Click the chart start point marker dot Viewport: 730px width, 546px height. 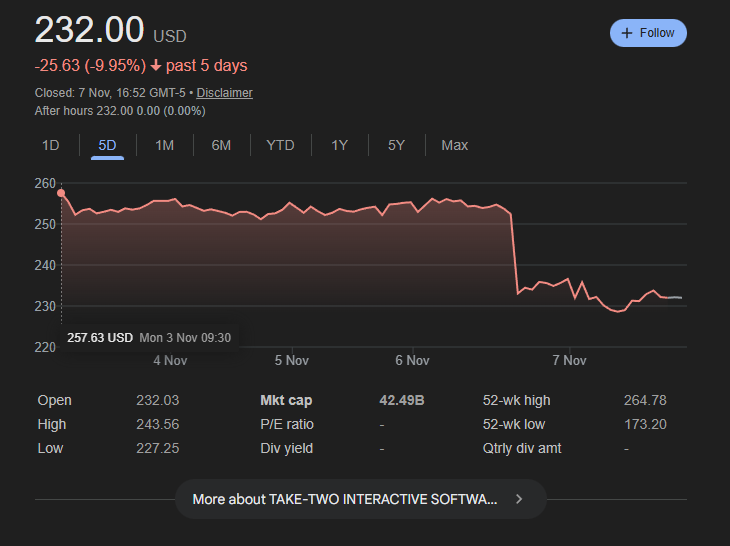[61, 192]
